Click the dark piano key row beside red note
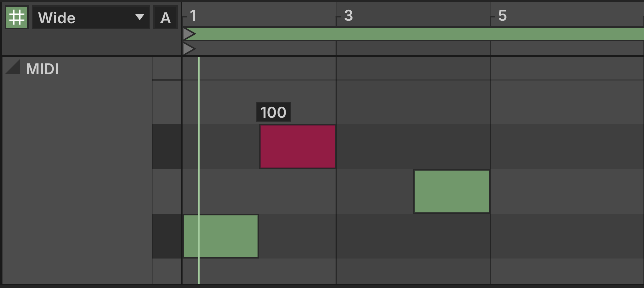 [167, 147]
